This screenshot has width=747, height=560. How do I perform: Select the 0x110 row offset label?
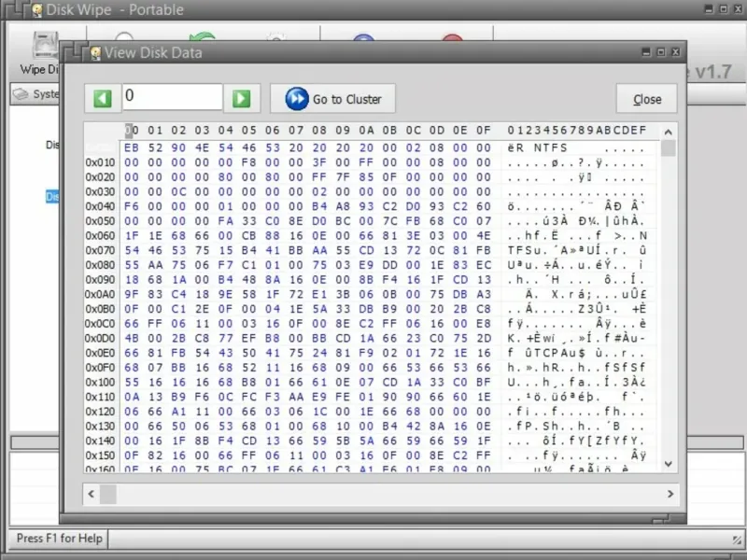100,398
